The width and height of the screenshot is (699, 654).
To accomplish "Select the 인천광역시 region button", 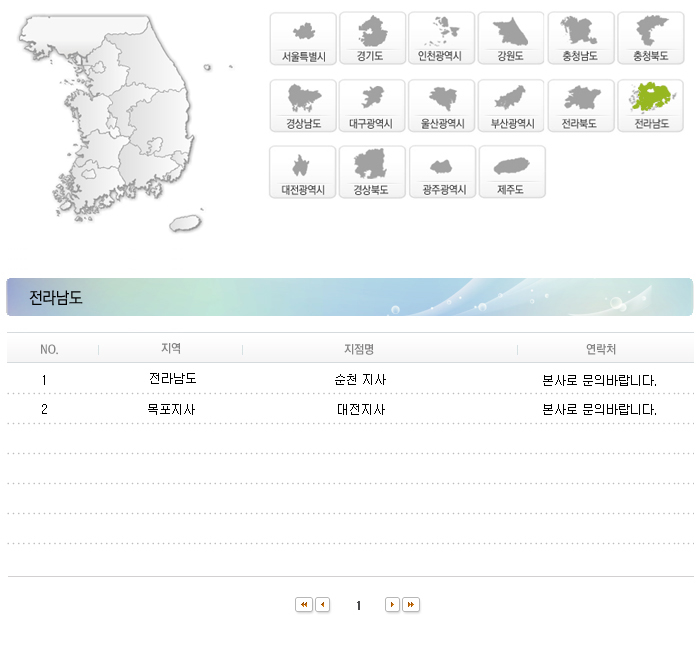I will [441, 39].
